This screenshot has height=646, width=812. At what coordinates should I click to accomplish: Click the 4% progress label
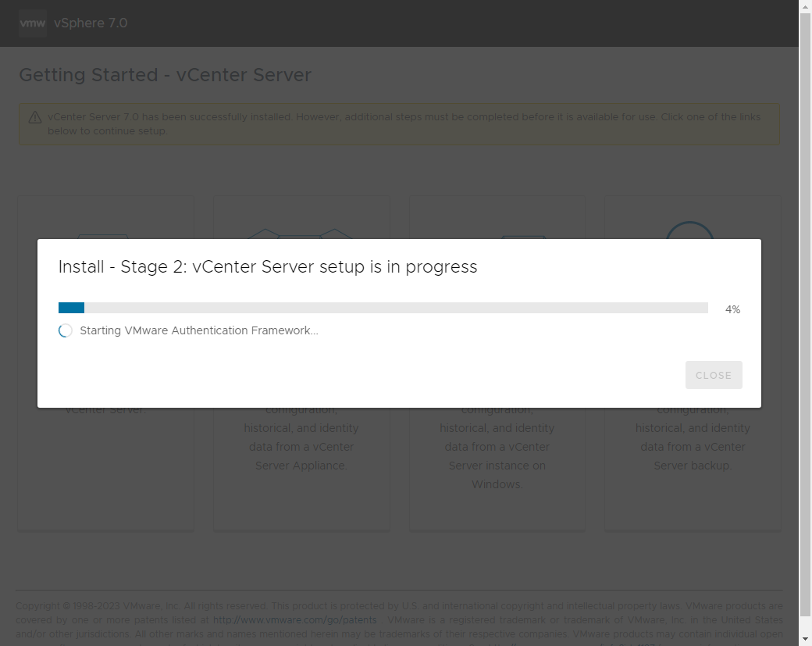(733, 309)
